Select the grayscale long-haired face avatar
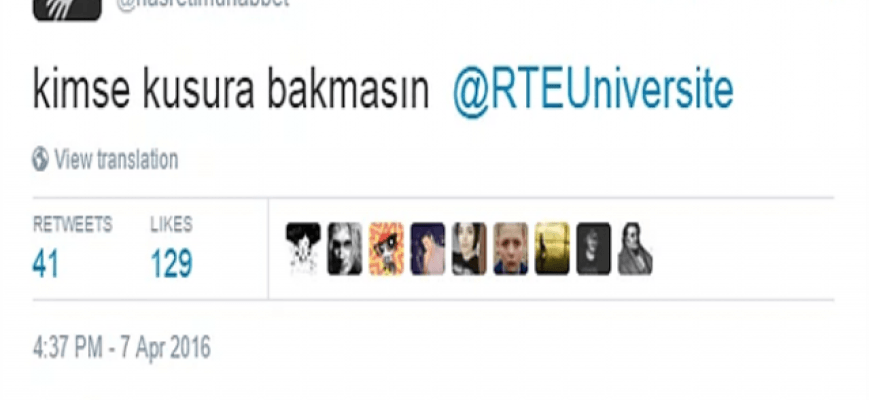Viewport: 870px width, 400px height. click(345, 249)
